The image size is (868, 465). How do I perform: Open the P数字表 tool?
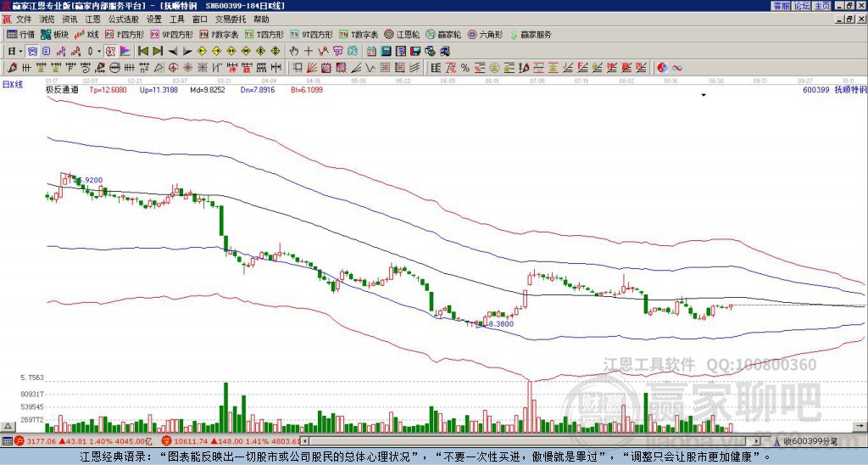[x=219, y=34]
